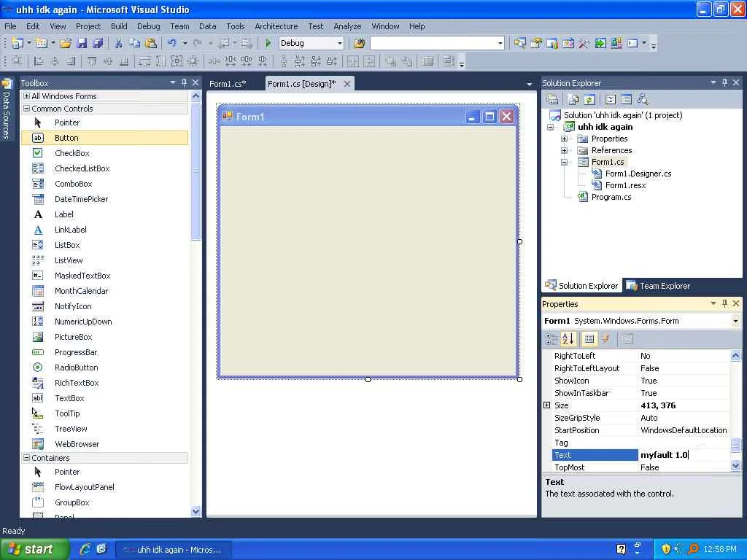Switch to Form1.cs* code tab
The width and height of the screenshot is (747, 560).
tap(228, 84)
